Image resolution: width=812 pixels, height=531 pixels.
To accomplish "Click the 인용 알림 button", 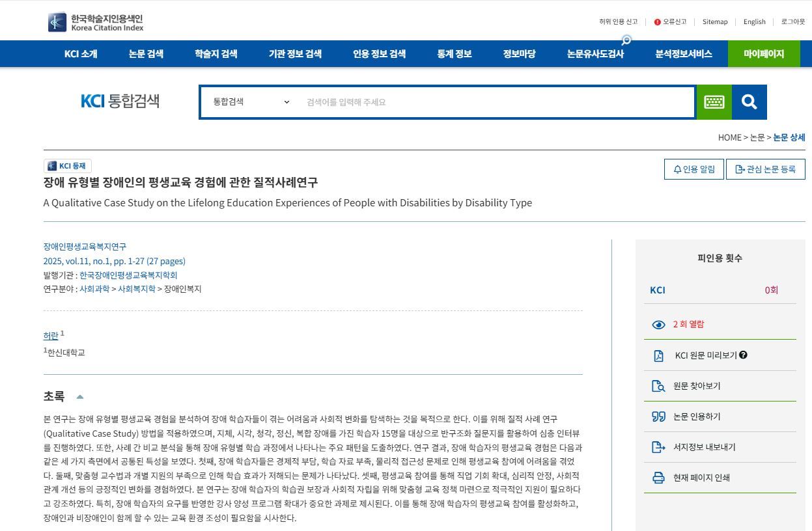I will point(694,169).
